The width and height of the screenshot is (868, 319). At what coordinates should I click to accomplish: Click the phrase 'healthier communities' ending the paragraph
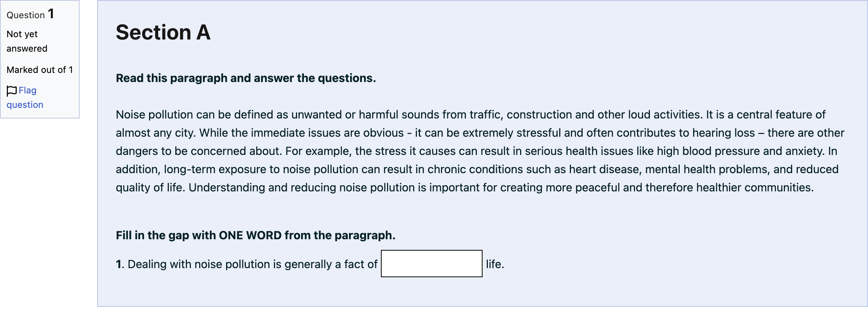pyautogui.click(x=755, y=188)
